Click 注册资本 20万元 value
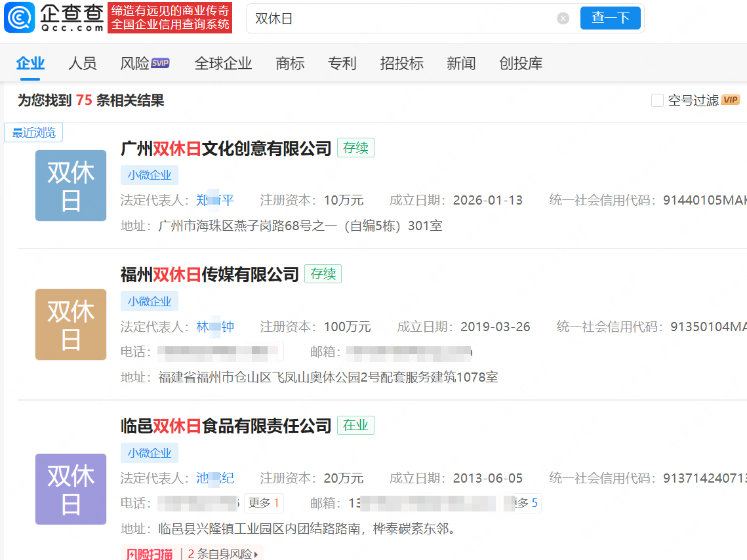 [x=344, y=478]
